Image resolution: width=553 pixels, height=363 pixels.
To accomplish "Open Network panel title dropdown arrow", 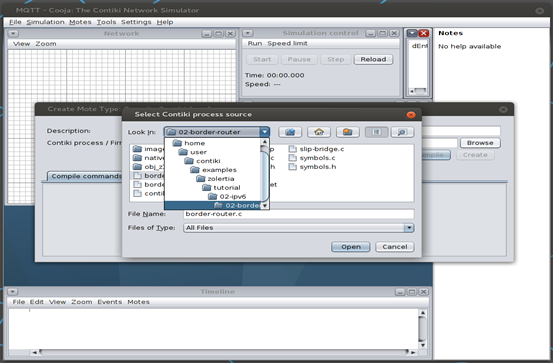I will tap(13, 34).
